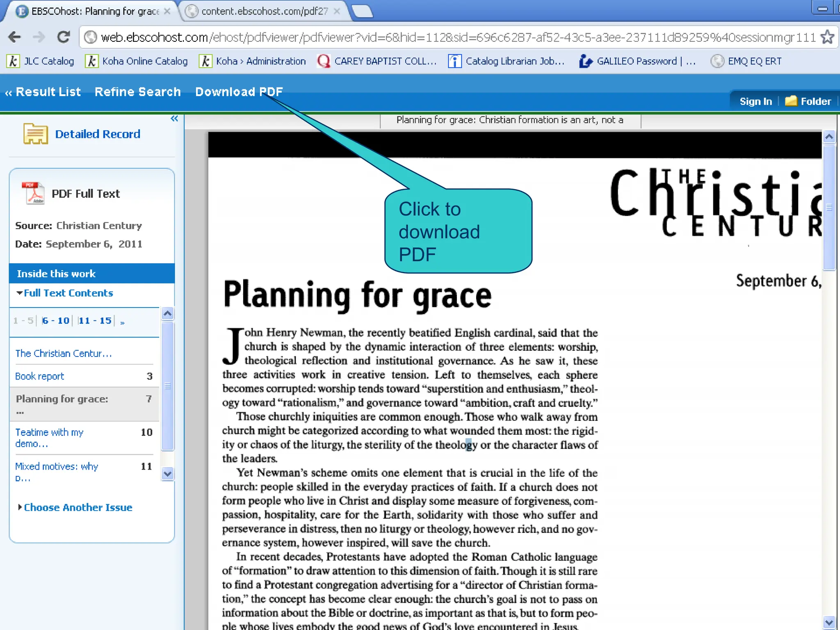This screenshot has width=840, height=630.
Task: Open the JLC Catalog bookmark
Action: pyautogui.click(x=40, y=61)
